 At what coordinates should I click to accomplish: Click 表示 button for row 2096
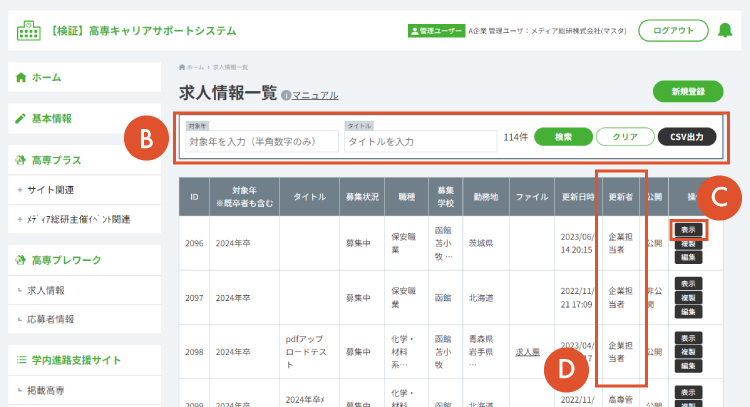click(688, 230)
